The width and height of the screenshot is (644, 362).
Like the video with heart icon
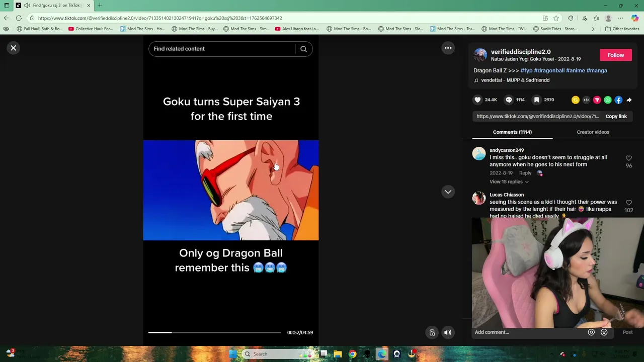click(477, 100)
